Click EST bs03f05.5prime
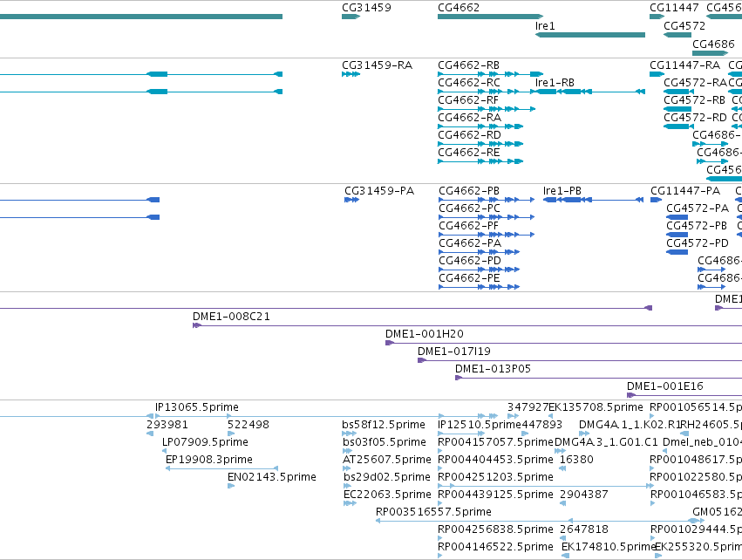Screen dimensions: 742x560 (385, 442)
